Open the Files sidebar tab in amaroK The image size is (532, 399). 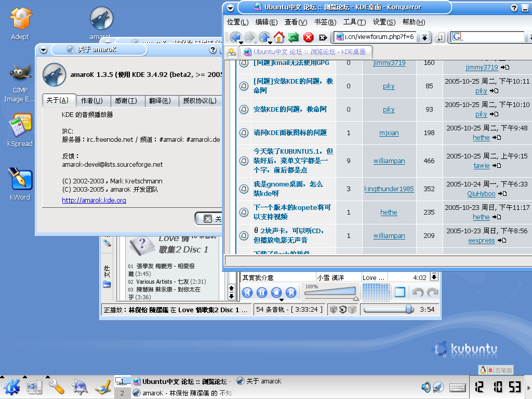(x=107, y=276)
